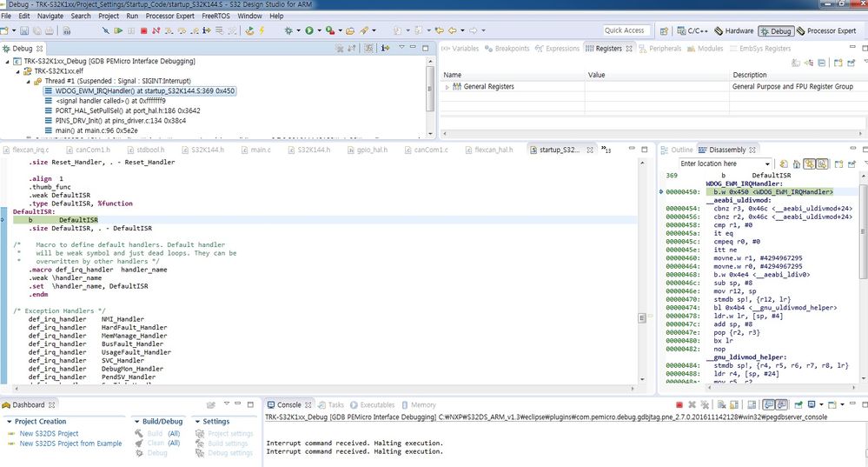Click the Save icon in main toolbar
868x467 pixels.
pos(24,31)
